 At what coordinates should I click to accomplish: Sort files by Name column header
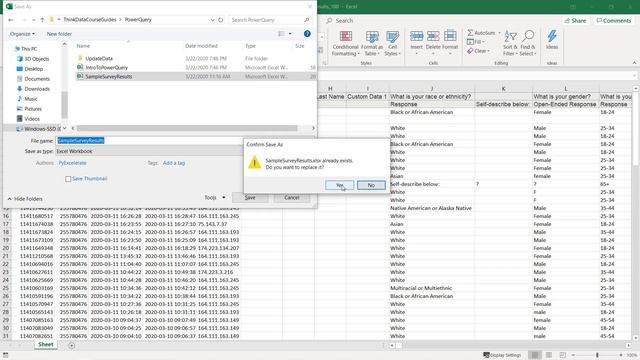83,46
